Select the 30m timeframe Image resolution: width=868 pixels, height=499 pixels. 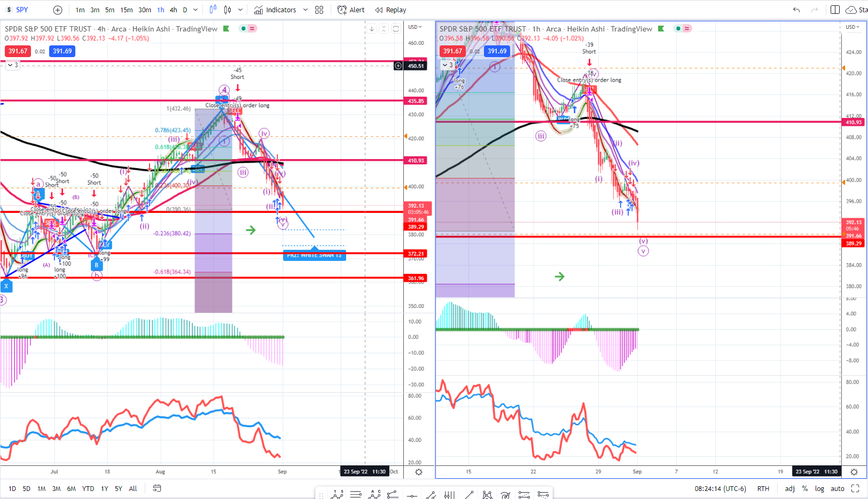(x=145, y=10)
